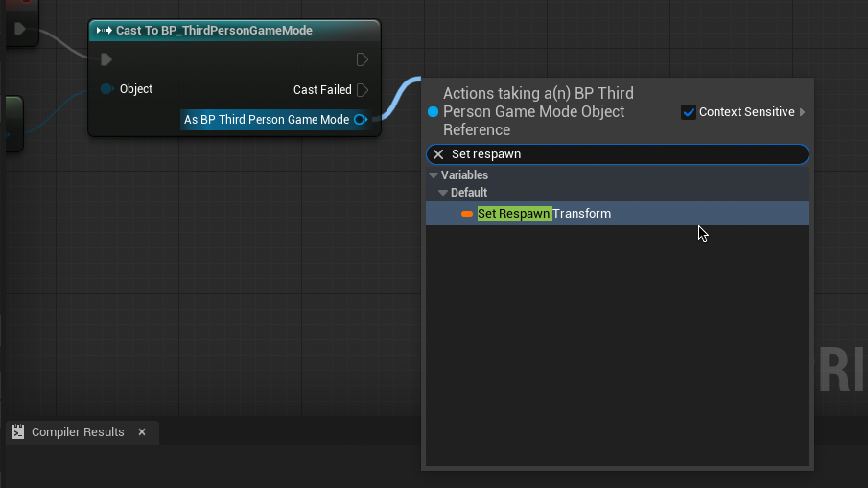Click the cast icon in node header

[x=105, y=31]
